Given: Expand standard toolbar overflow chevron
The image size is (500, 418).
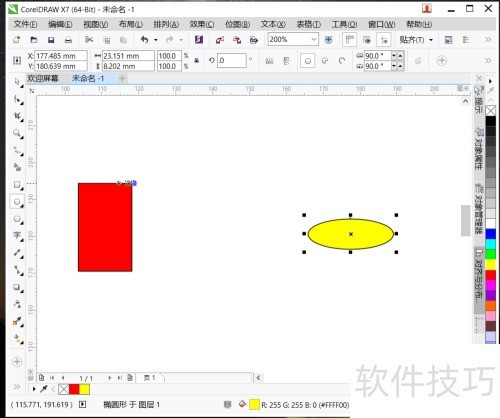Looking at the screenshot, I should [x=488, y=40].
